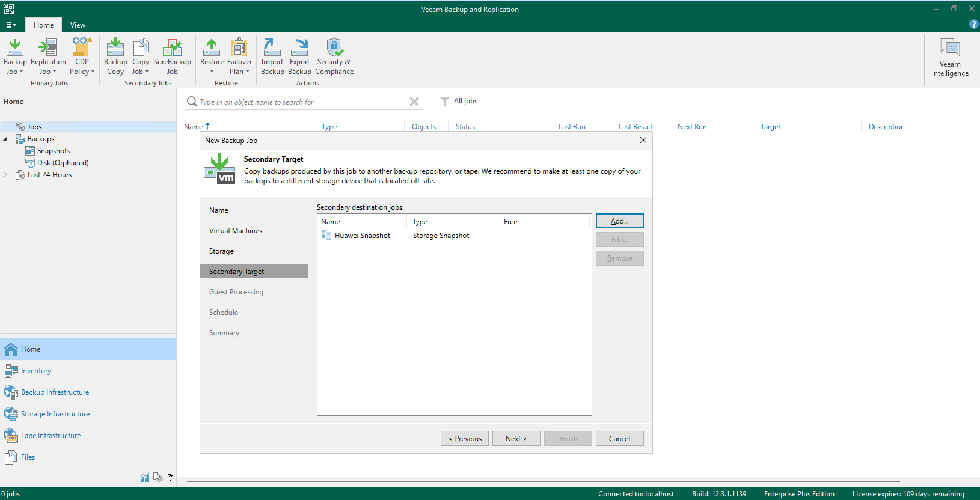Open the Inventory navigation pane
The image size is (980, 500).
(88, 371)
